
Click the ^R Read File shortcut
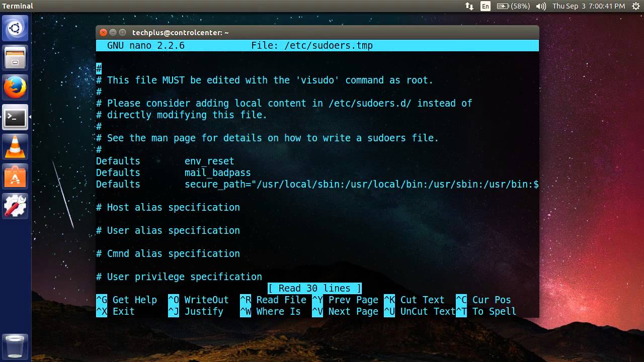(273, 300)
